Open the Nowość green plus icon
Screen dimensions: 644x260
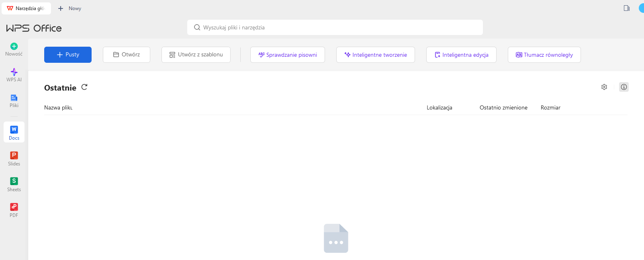coord(14,46)
